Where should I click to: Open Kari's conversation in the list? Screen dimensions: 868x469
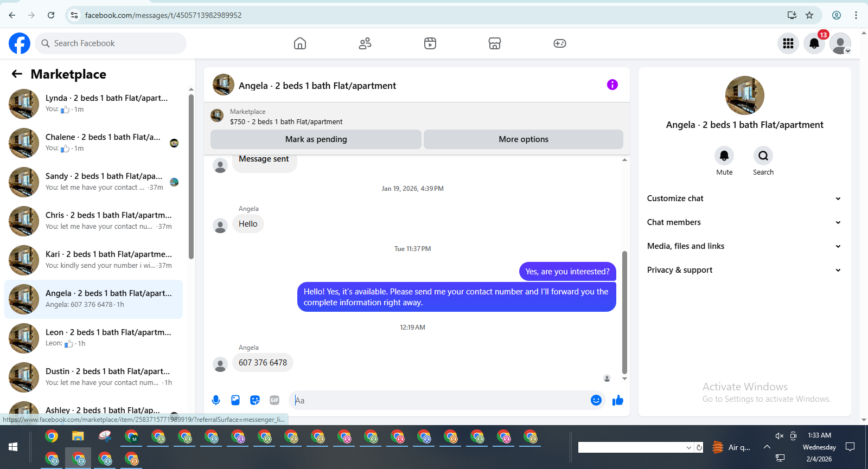point(93,260)
